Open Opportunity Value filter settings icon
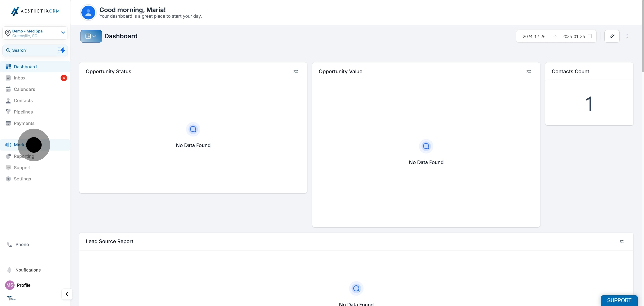The width and height of the screenshot is (644, 306). pos(528,72)
